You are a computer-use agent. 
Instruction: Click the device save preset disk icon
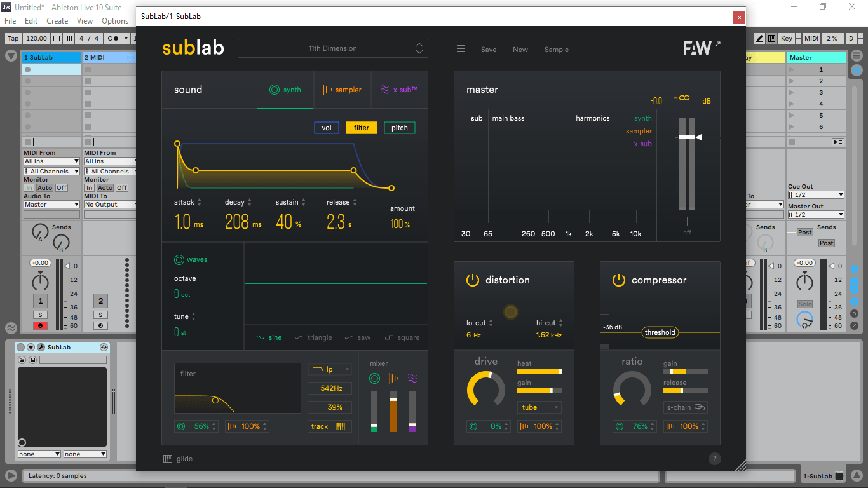(32, 360)
